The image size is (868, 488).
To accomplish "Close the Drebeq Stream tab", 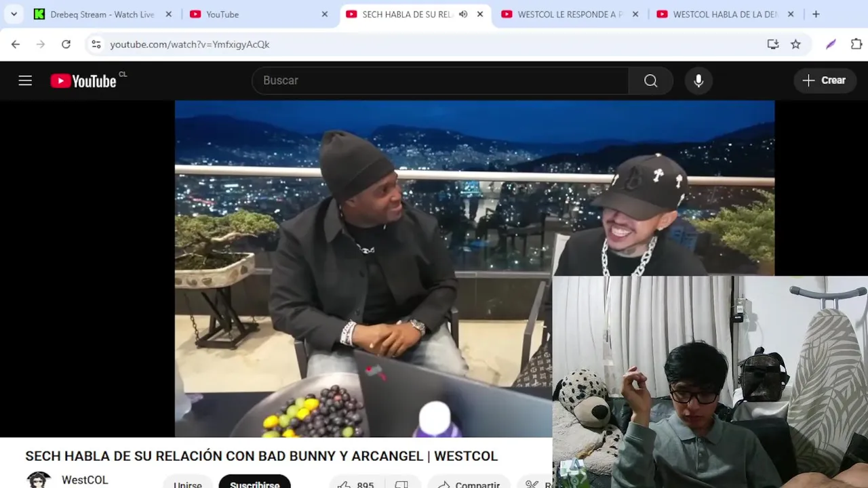I will coord(169,14).
